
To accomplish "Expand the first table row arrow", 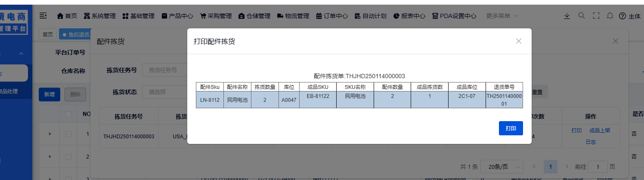I will point(50,134).
